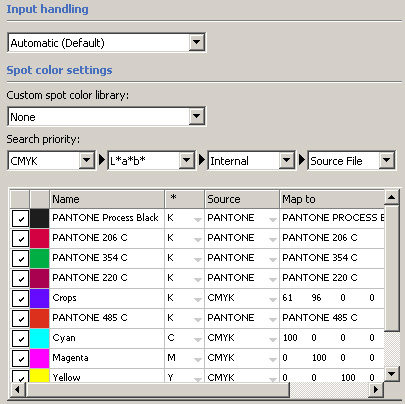Select the PANTONE 220 C name cell
405x404 pixels.
click(x=107, y=278)
